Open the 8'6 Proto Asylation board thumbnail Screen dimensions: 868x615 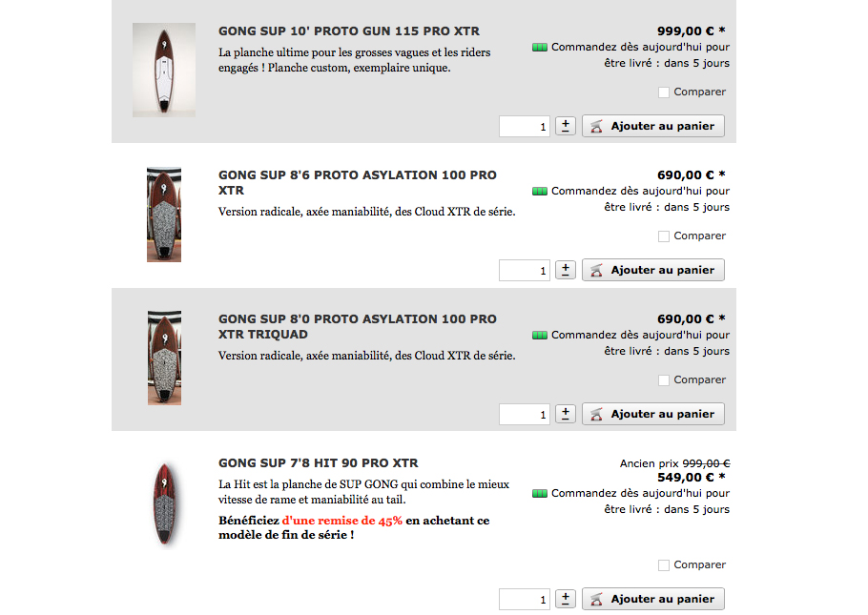164,215
